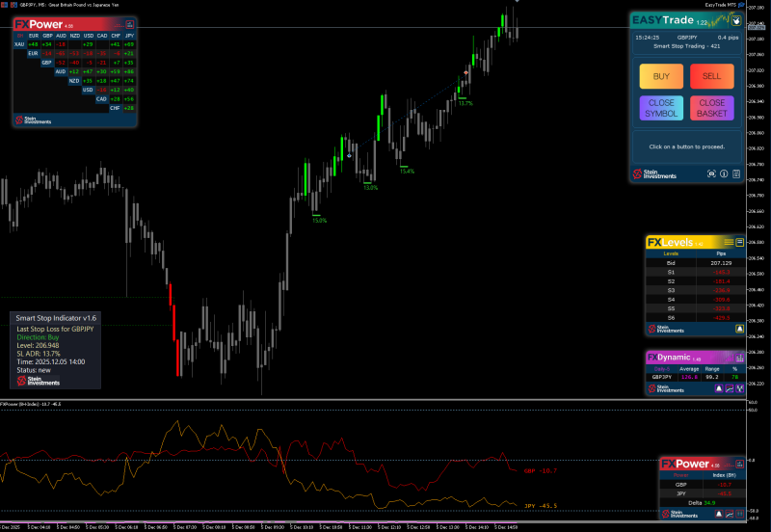Click the line chart icon in FXDynamic footer
This screenshot has height=532, width=771.
(x=730, y=388)
